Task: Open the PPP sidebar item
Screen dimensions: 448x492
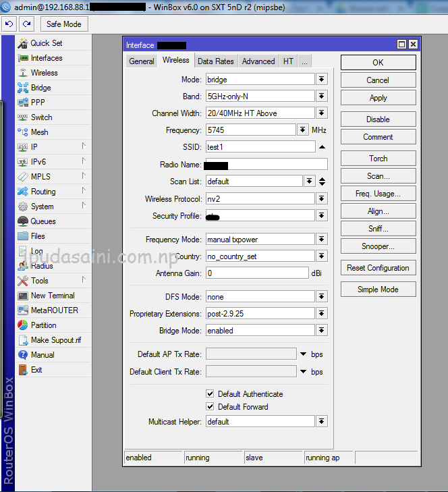Action: coord(53,103)
